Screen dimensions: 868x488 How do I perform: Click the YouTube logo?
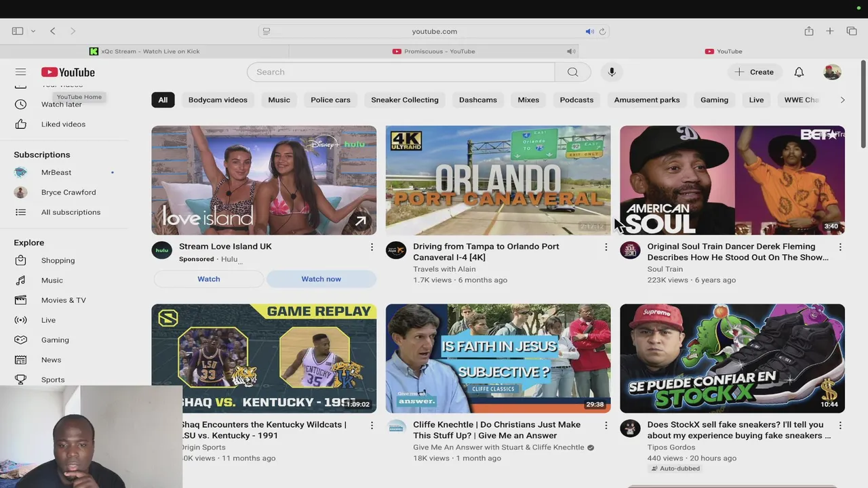coord(68,73)
